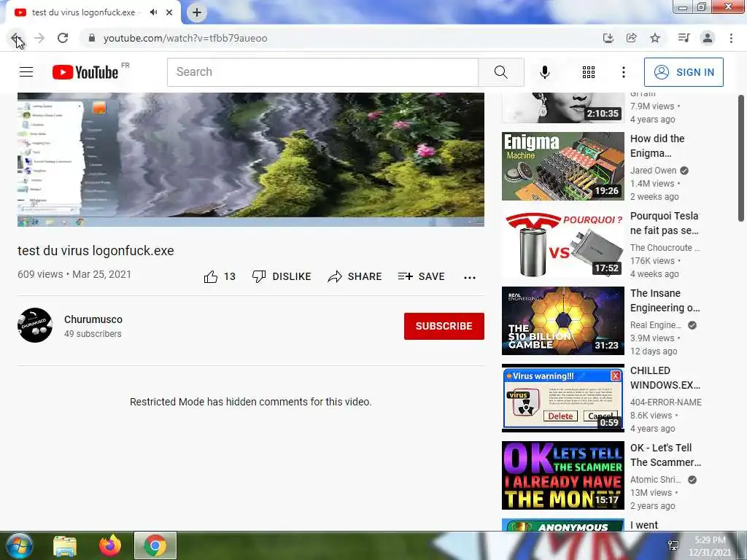Image resolution: width=747 pixels, height=560 pixels.
Task: Click the browser forward arrow
Action: pos(39,38)
